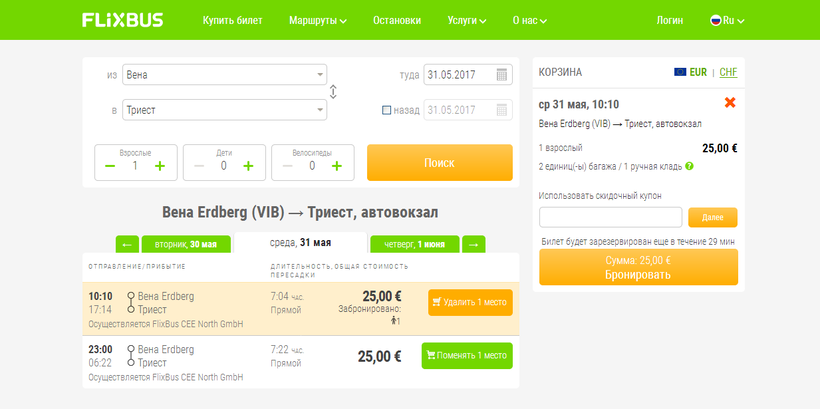The image size is (820, 409).
Task: Click the route heading Вена Erdberg (VIB) → Триест
Action: pyautogui.click(x=300, y=212)
